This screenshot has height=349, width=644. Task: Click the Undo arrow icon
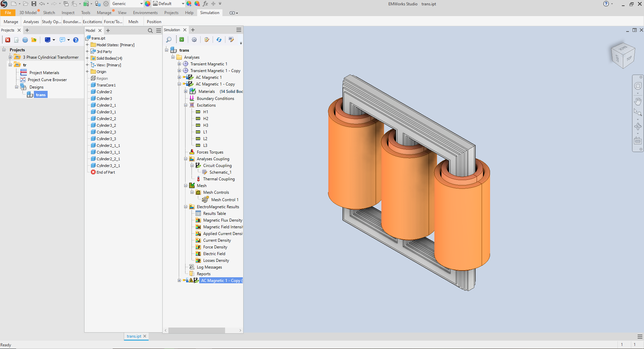[x=42, y=4]
